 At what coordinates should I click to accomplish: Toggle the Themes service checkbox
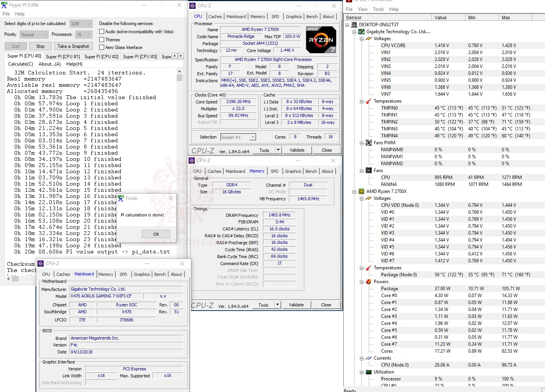(102, 39)
